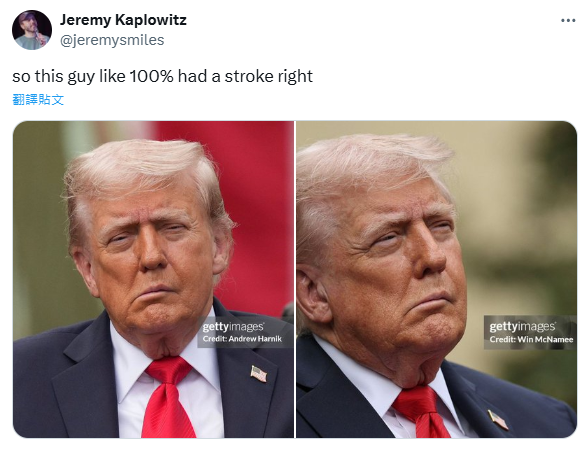
Task: Click the gettyimages watermark on left photo
Action: click(233, 327)
